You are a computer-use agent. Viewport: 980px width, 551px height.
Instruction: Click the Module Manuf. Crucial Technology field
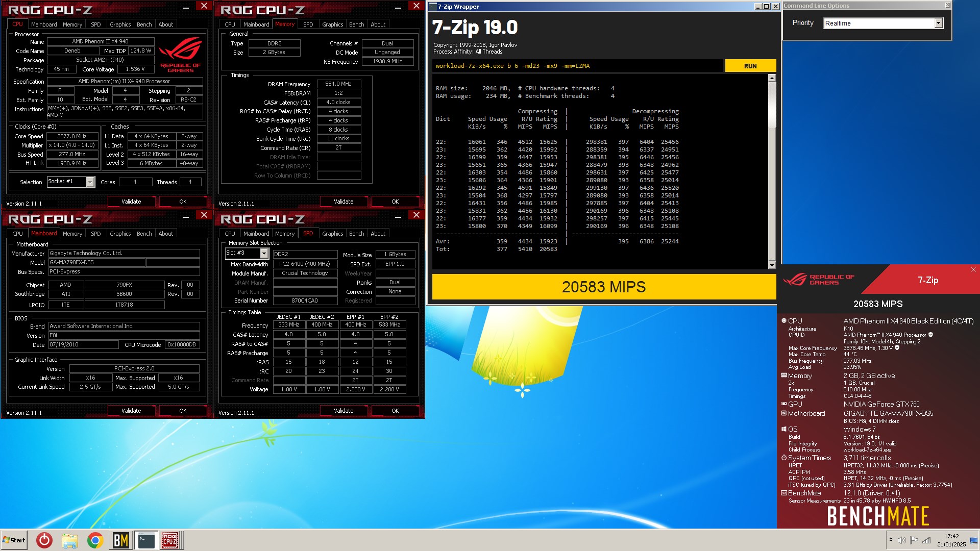point(305,273)
